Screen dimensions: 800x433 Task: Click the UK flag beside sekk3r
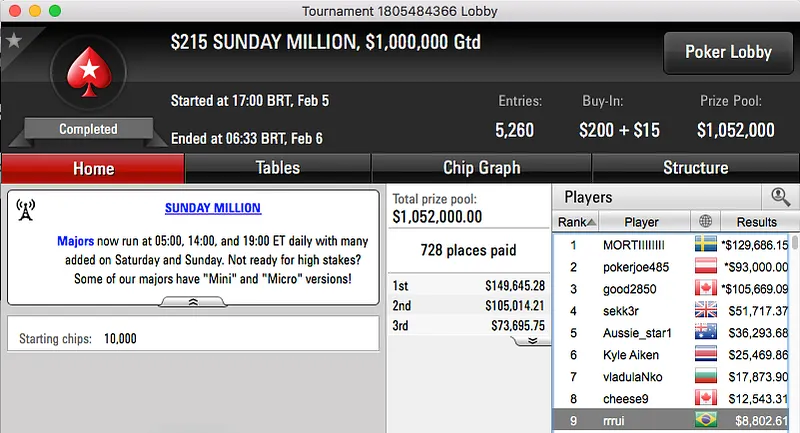point(707,310)
